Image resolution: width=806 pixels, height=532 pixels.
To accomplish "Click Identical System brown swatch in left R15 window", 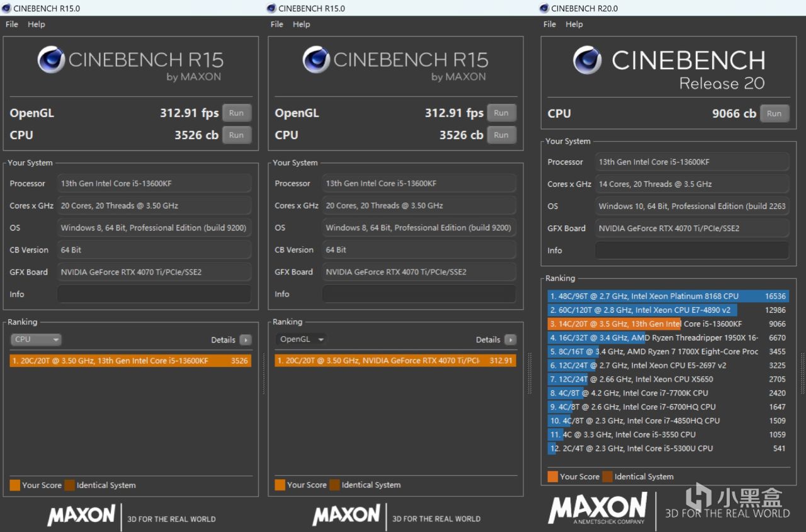I will 69,485.
